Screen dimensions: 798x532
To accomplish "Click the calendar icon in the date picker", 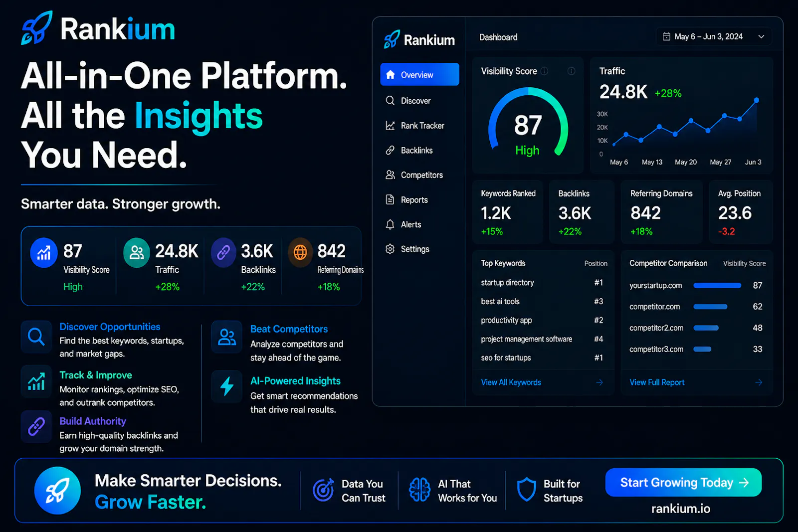I will (x=666, y=36).
